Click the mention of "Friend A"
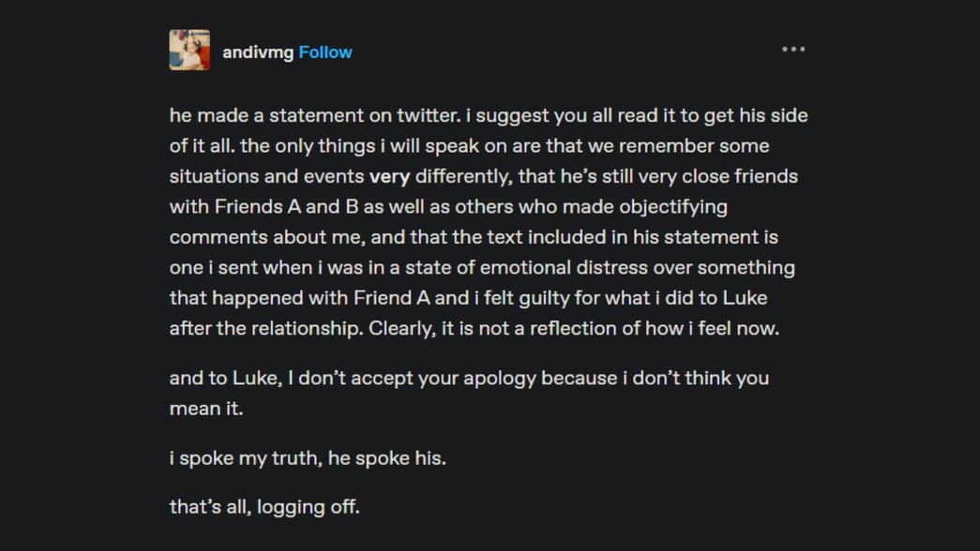Screen dimensions: 980x551 tap(392, 297)
